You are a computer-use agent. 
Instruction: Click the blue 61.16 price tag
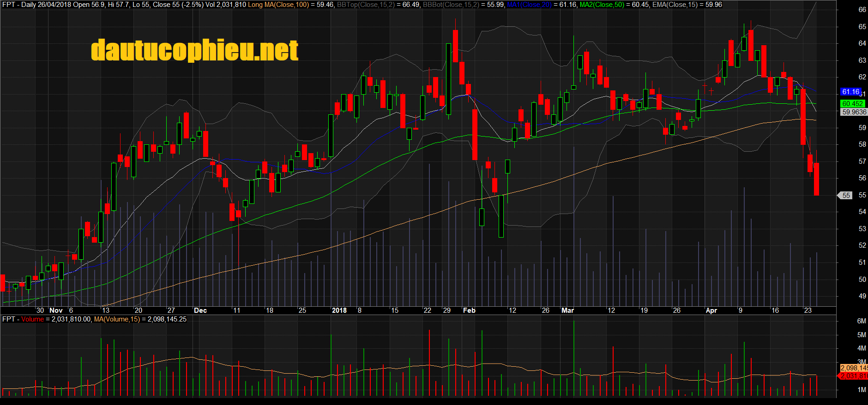[850, 92]
